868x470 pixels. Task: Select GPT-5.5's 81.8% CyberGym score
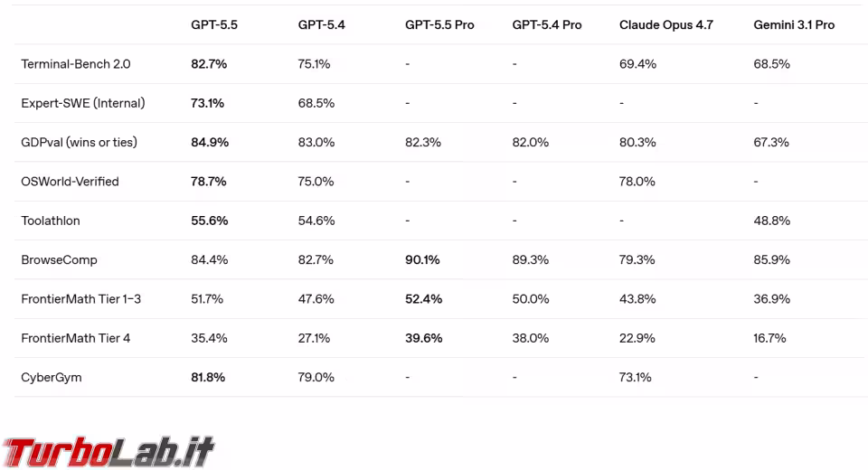208,377
